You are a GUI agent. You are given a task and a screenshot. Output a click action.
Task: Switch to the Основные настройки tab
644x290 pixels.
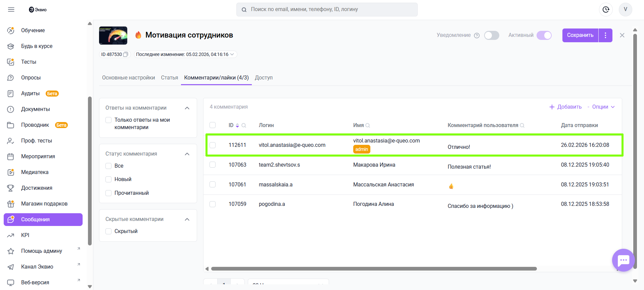click(128, 78)
